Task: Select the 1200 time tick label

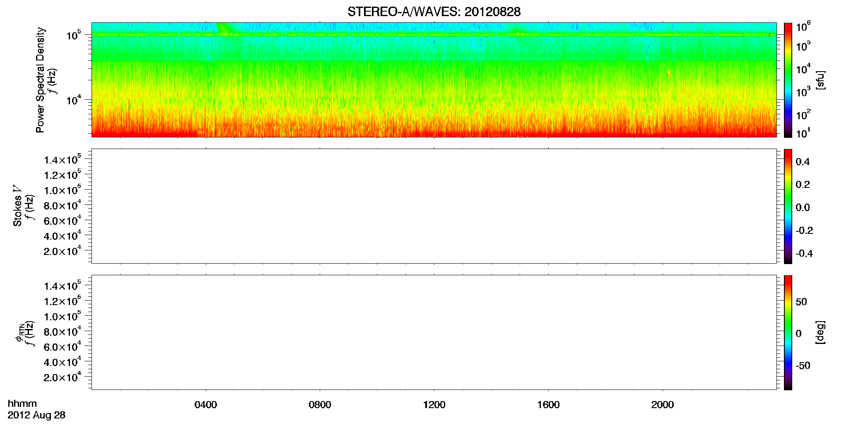Action: pyautogui.click(x=434, y=405)
